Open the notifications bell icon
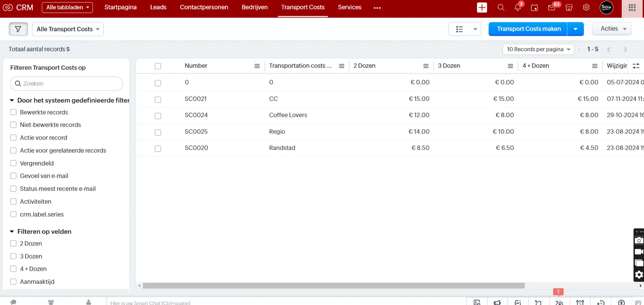 518,7
